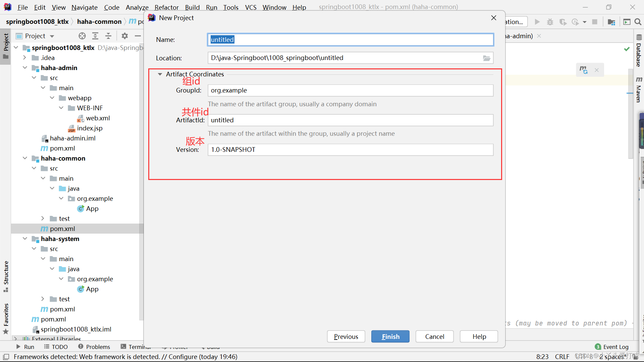Open the Refactor menu in menu bar
Viewport: 644px width, 362px height.
click(x=167, y=7)
